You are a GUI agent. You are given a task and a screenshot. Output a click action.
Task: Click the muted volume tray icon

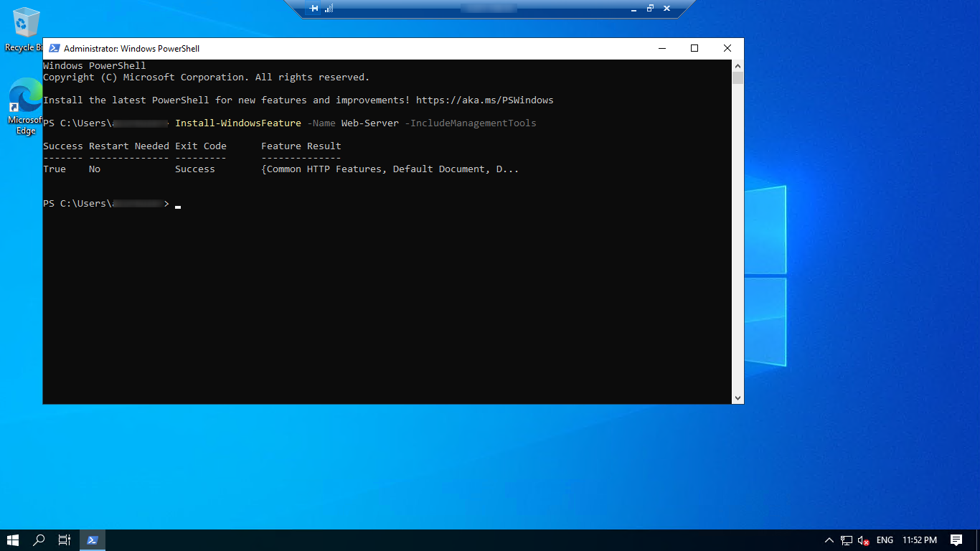coord(864,540)
